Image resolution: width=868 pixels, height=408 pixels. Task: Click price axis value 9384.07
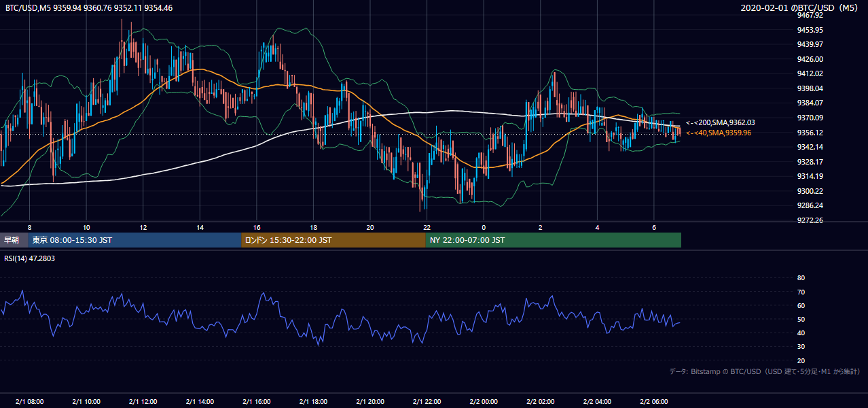(810, 103)
